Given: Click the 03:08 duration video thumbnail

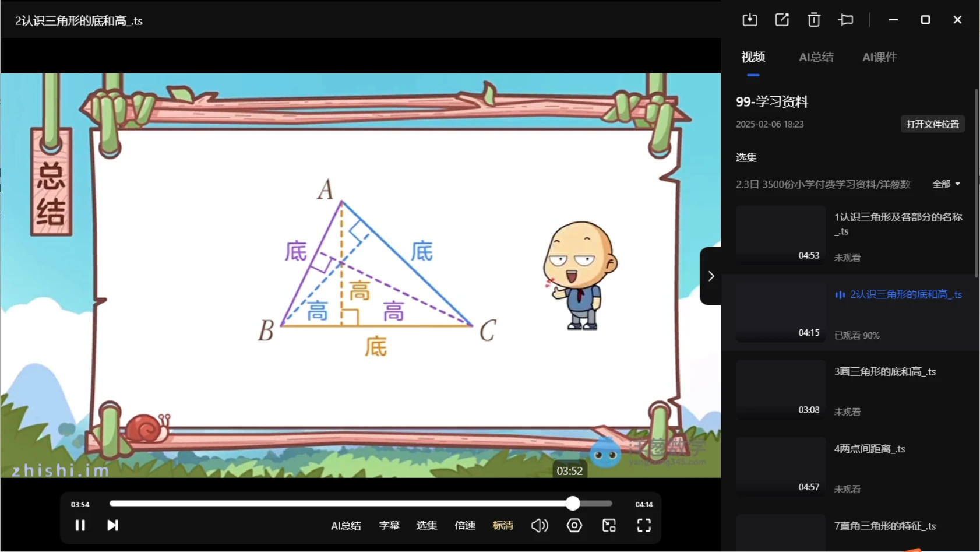Looking at the screenshot, I should tap(781, 390).
